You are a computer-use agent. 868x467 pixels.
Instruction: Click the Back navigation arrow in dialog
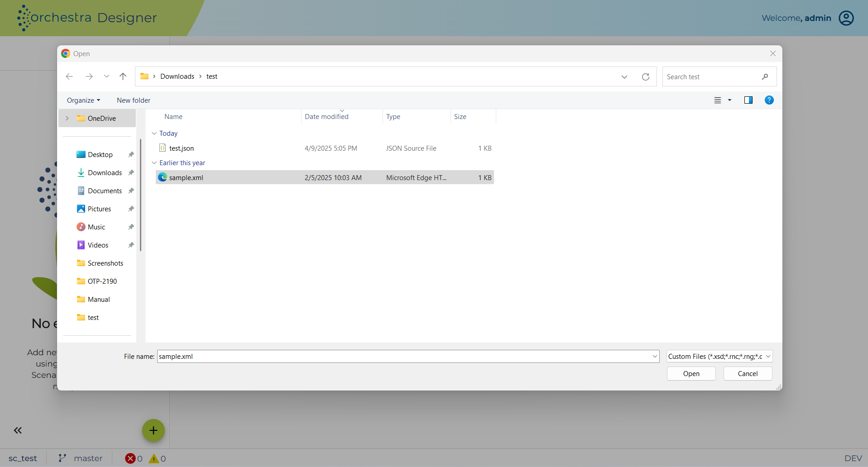(69, 76)
